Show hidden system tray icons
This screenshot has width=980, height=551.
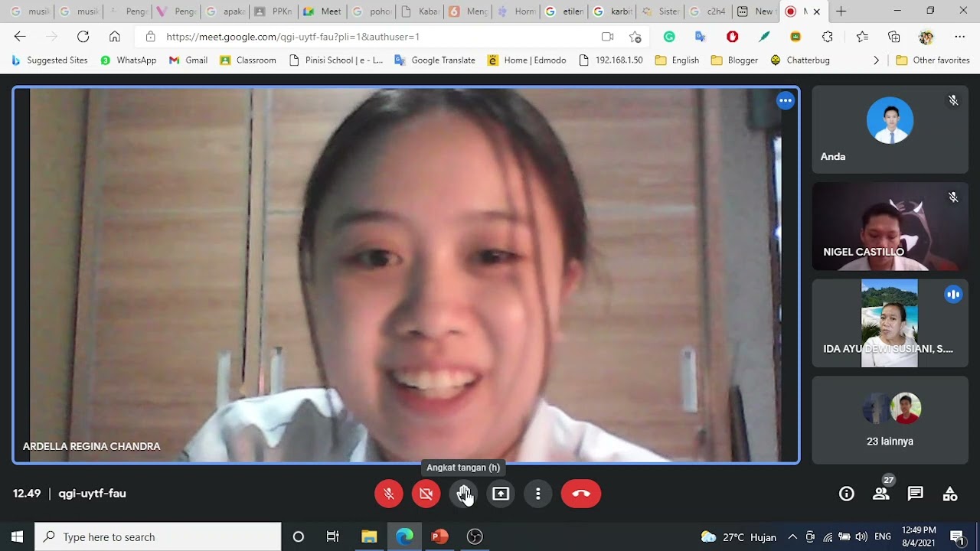click(x=792, y=536)
